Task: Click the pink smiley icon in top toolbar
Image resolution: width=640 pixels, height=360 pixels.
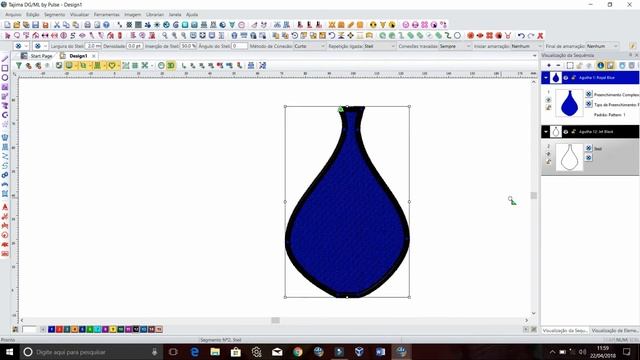Action: point(406,25)
